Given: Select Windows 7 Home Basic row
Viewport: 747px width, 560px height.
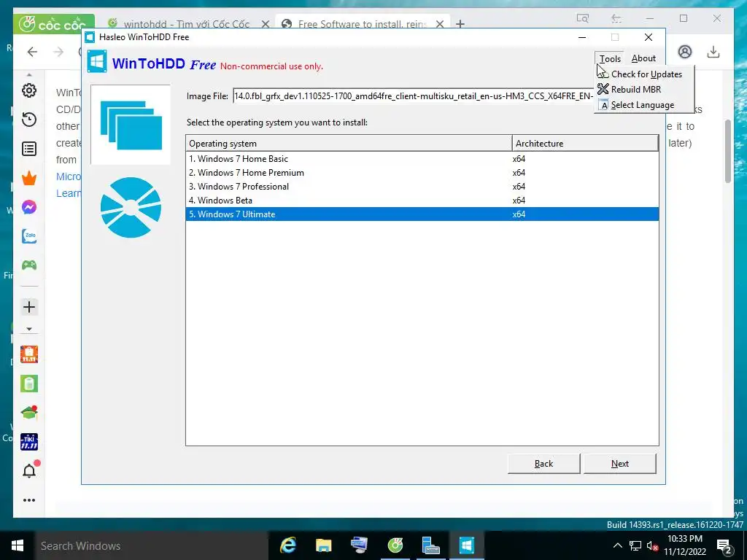Looking at the screenshot, I should [422, 159].
